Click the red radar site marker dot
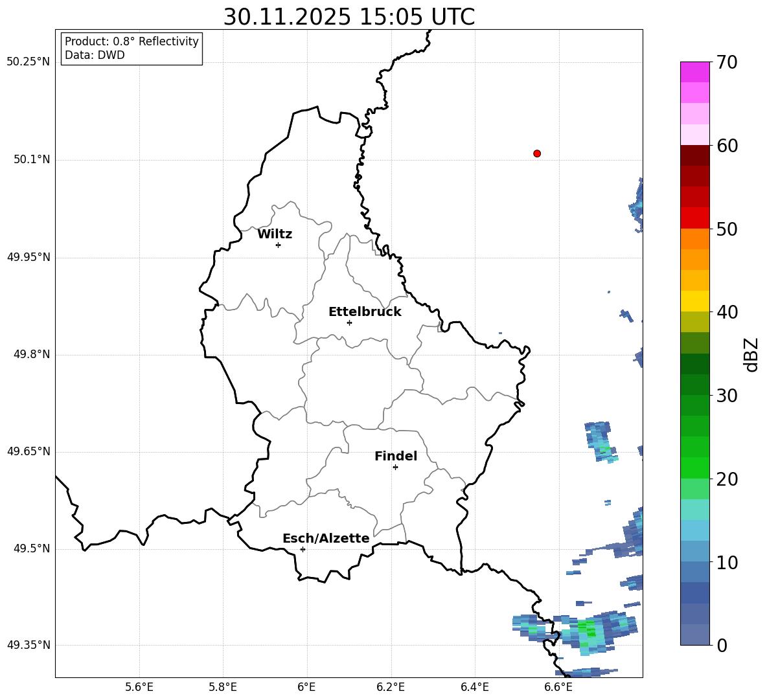This screenshot has height=700, width=767. 537,153
